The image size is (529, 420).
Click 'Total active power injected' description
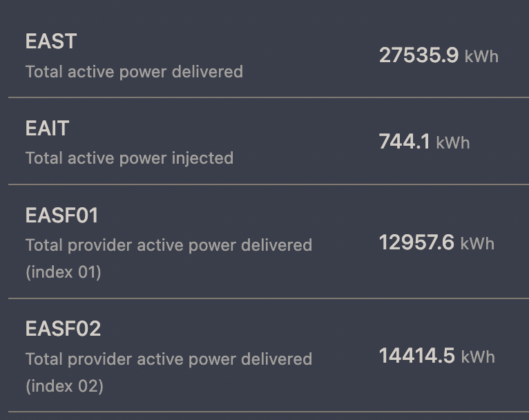[x=130, y=158]
